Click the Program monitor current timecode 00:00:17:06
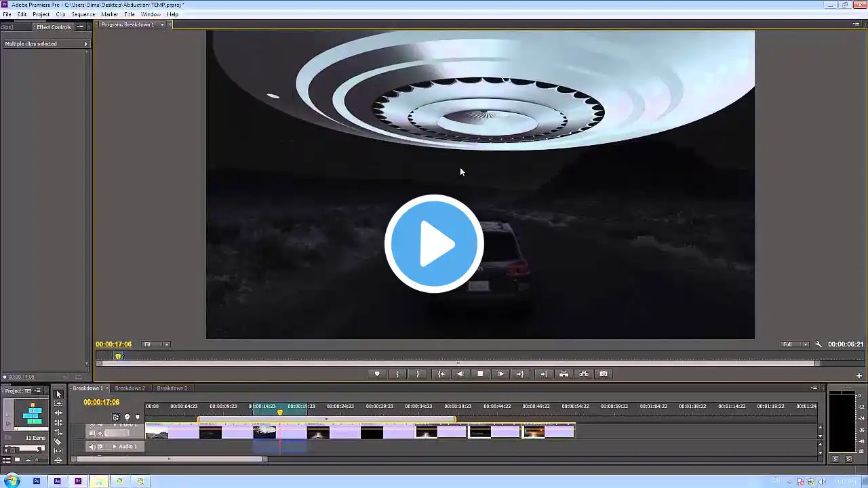This screenshot has width=868, height=488. pyautogui.click(x=113, y=344)
